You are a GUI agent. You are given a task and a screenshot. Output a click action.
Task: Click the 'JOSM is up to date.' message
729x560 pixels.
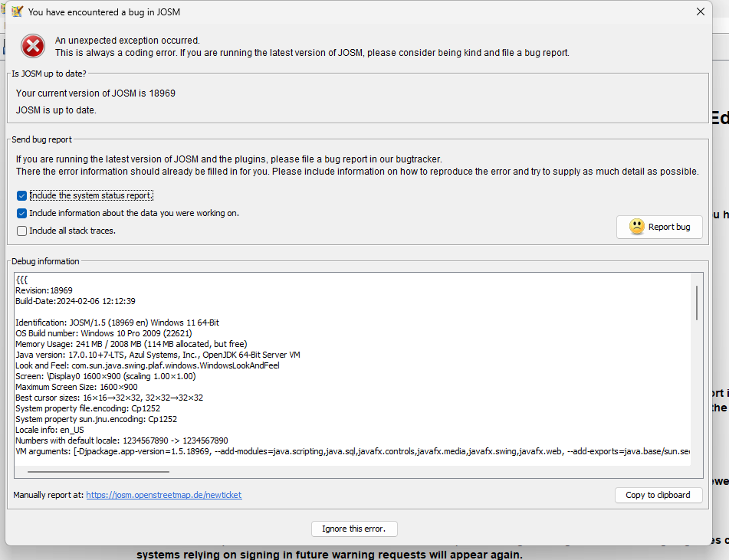coord(56,110)
